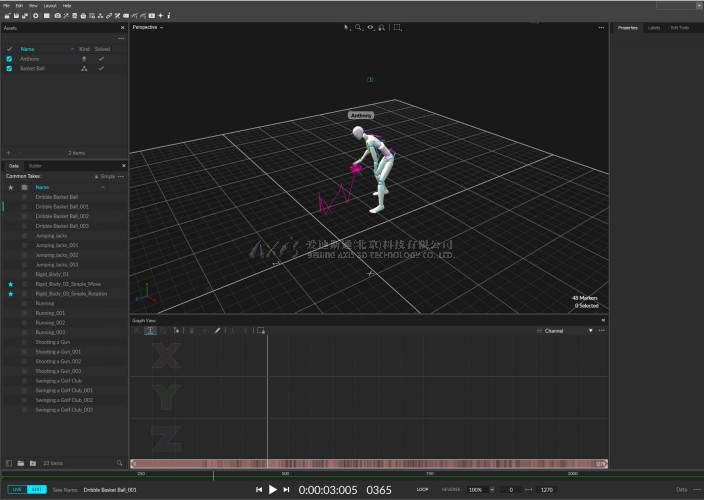Open the Layout menu
704x500 pixels.
pyautogui.click(x=50, y=5)
